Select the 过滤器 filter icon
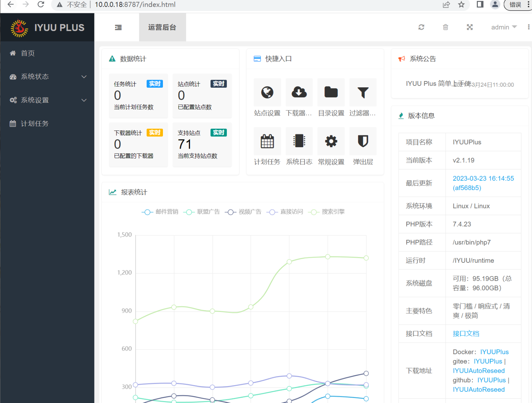This screenshot has width=532, height=403. 363,92
